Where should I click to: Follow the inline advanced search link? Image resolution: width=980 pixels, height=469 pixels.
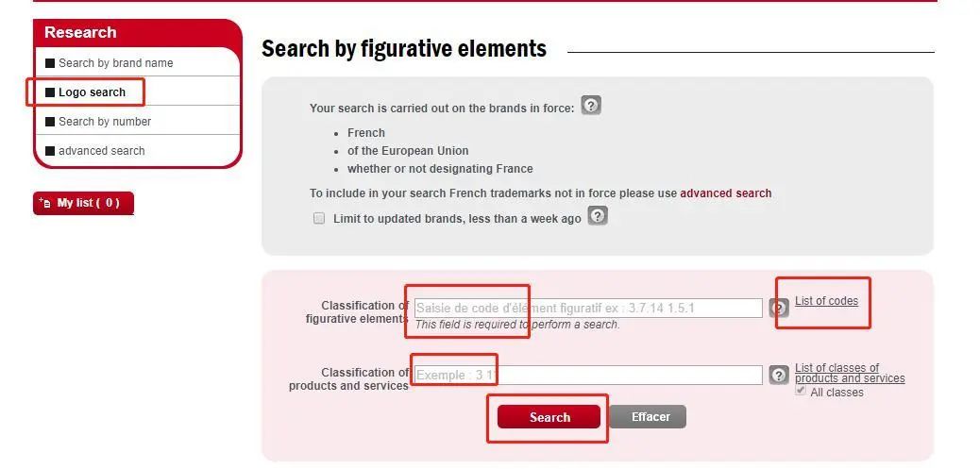[x=726, y=193]
